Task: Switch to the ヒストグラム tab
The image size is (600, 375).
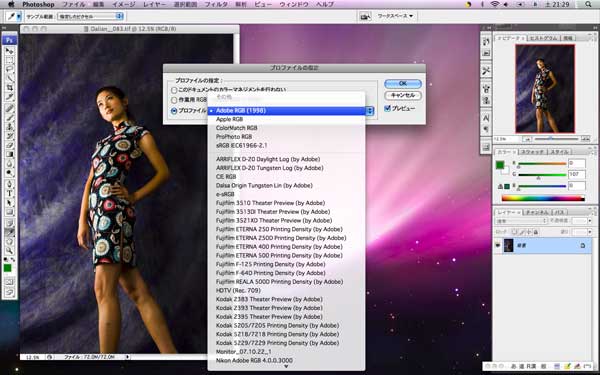Action: pos(544,38)
